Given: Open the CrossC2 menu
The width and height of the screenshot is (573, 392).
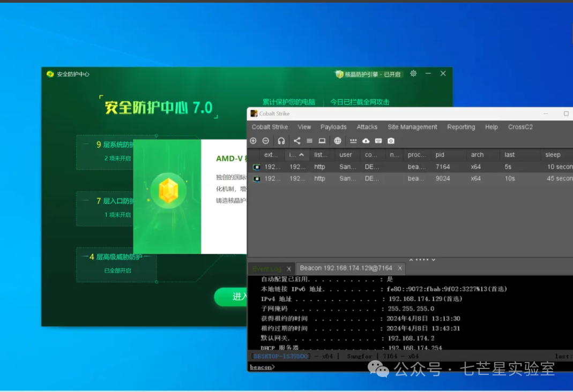Looking at the screenshot, I should coord(520,127).
